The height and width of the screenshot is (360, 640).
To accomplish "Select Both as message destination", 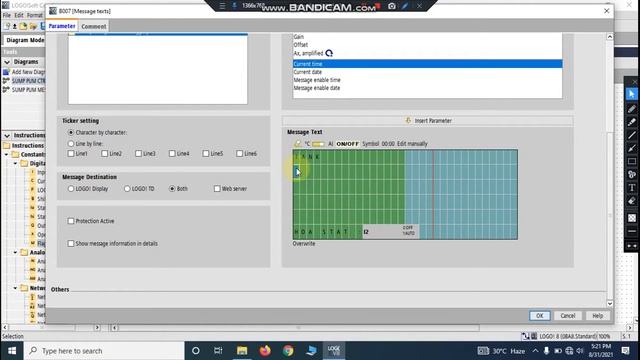I will pyautogui.click(x=172, y=189).
